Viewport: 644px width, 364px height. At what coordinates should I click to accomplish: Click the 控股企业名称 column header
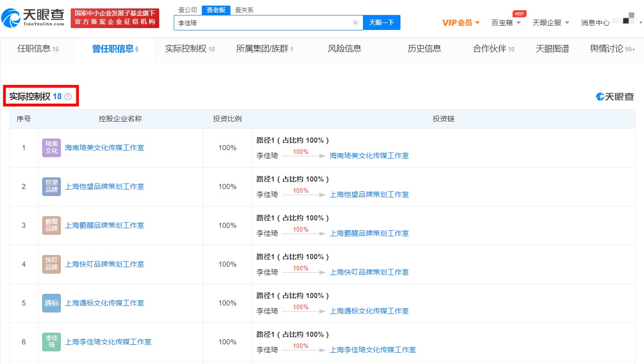(120, 119)
